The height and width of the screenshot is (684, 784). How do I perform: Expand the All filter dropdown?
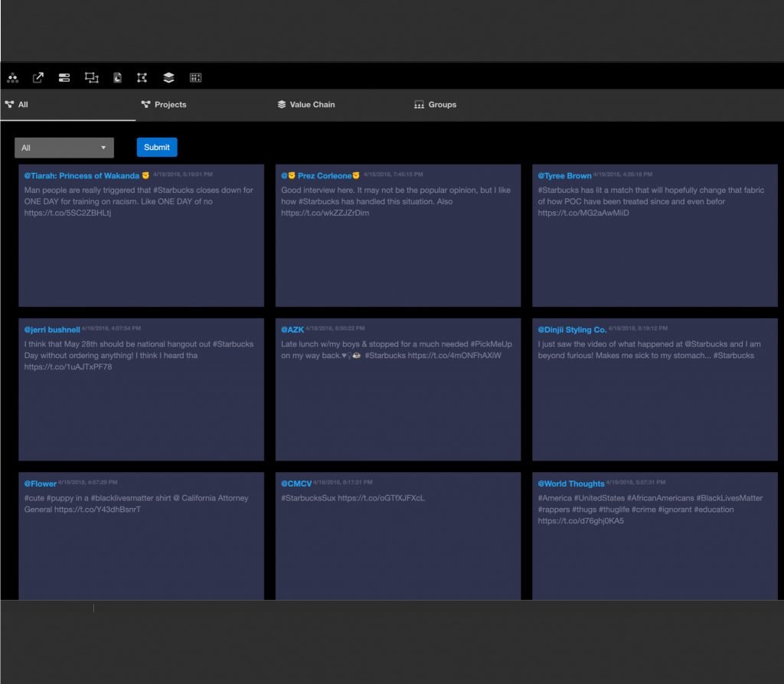[x=64, y=148]
